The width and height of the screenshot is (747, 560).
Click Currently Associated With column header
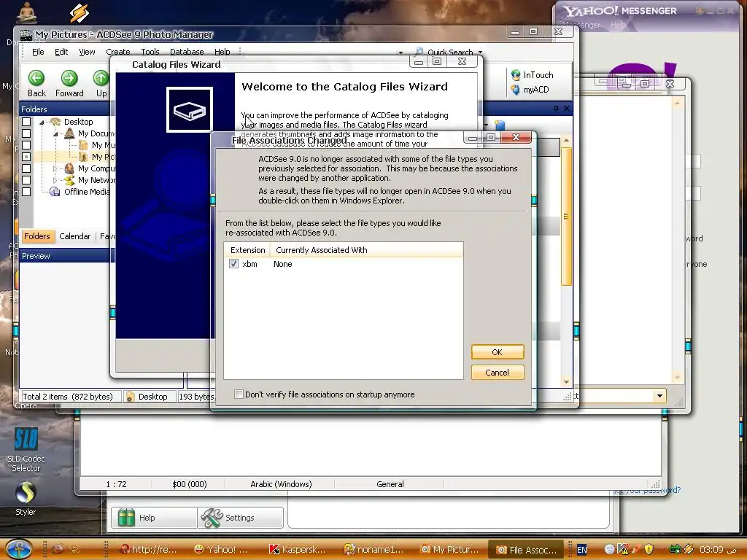click(x=366, y=250)
